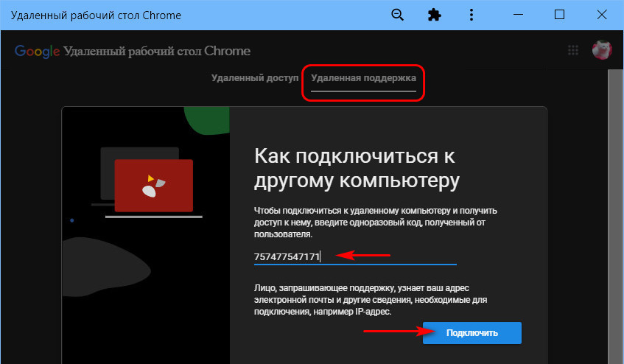Viewport: 624px width, 364px height.
Task: Click the header title Удаленный рабочий стол Chrome
Action: (x=157, y=52)
